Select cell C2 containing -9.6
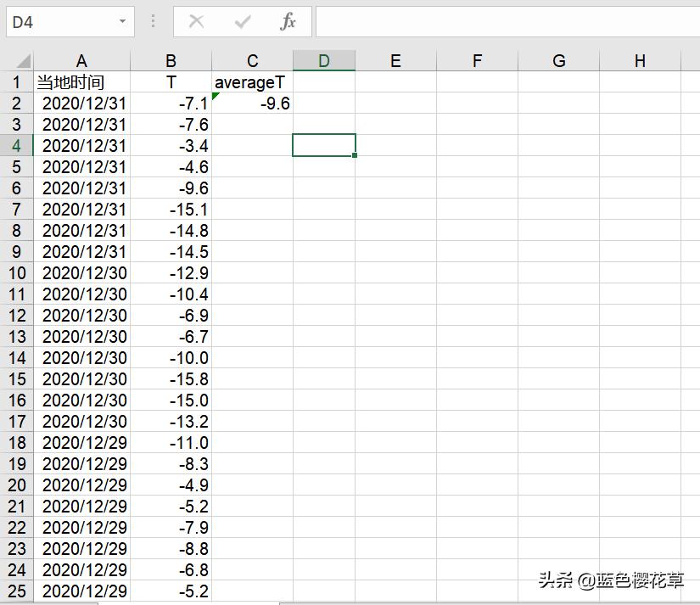The width and height of the screenshot is (700, 605). (x=252, y=103)
